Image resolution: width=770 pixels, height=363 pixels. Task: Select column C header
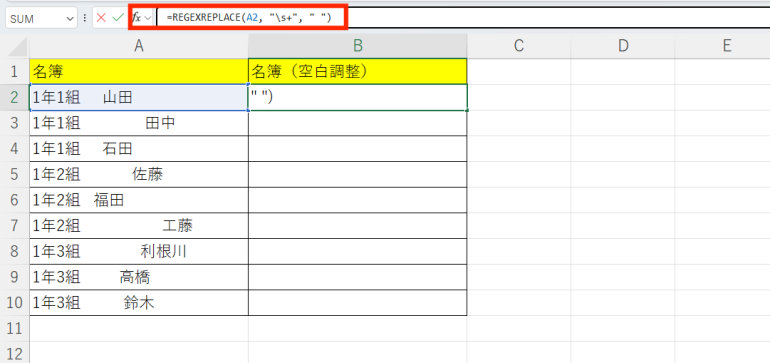click(x=519, y=46)
